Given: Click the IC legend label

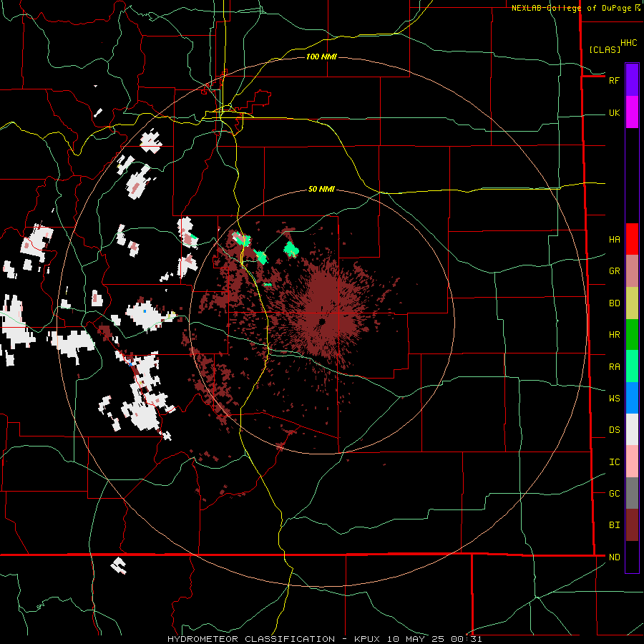Looking at the screenshot, I should point(614,462).
